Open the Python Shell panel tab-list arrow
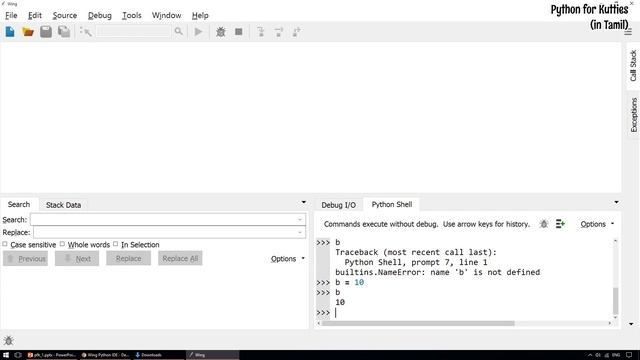 click(616, 202)
